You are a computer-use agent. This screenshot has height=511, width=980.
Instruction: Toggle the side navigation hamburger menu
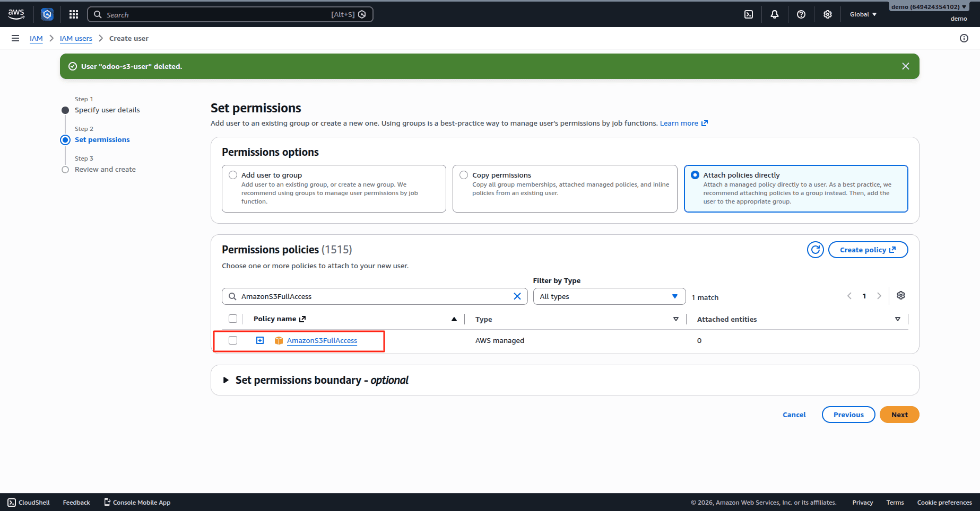click(15, 38)
